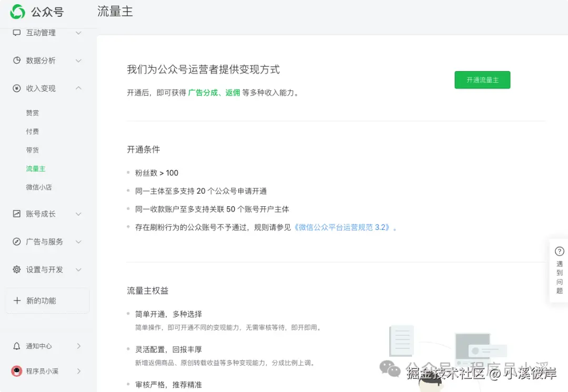This screenshot has height=392, width=568.
Task: Expand the 数据分析 section
Action: (x=78, y=61)
